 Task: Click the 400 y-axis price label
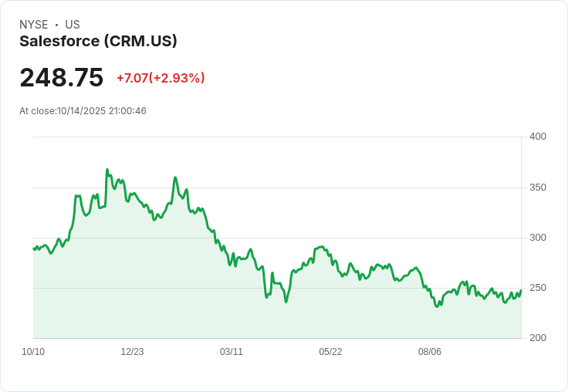click(537, 137)
